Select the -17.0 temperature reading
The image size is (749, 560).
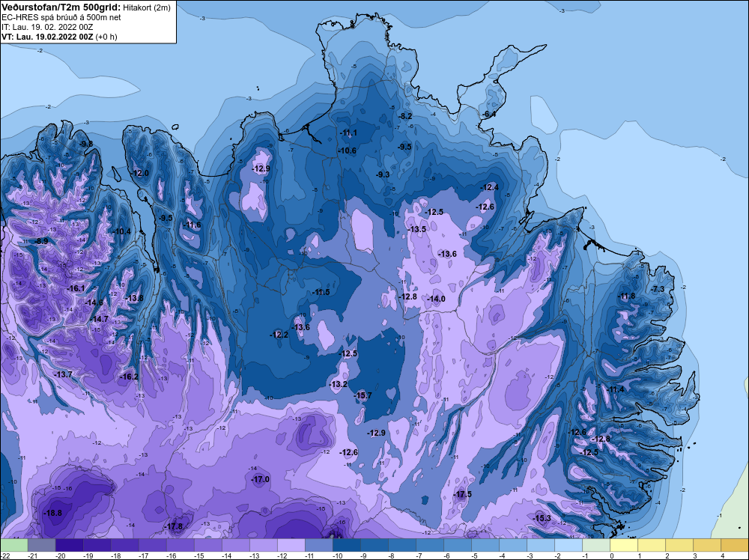[x=261, y=479]
